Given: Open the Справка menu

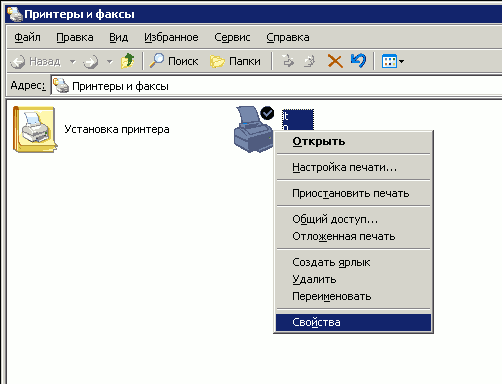Looking at the screenshot, I should 288,37.
